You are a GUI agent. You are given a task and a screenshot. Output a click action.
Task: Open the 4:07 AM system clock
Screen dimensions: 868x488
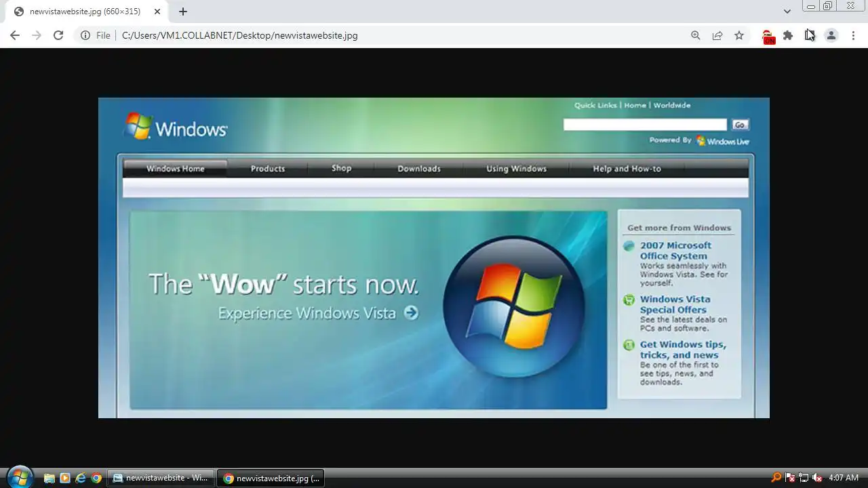[844, 478]
